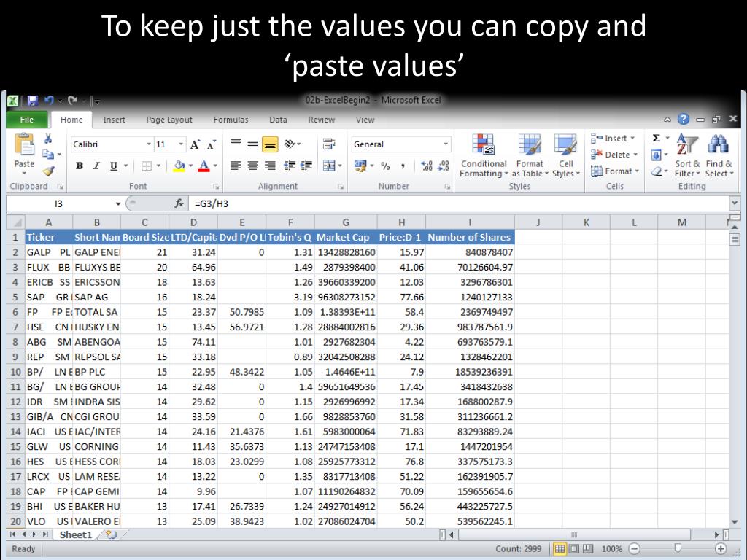Click in the formula bar input
747x560 pixels.
[459, 204]
